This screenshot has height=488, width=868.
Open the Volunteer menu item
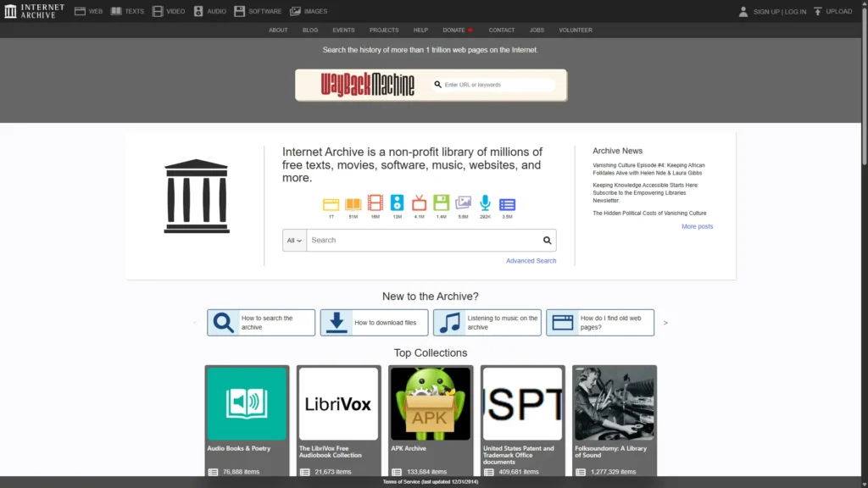[576, 30]
